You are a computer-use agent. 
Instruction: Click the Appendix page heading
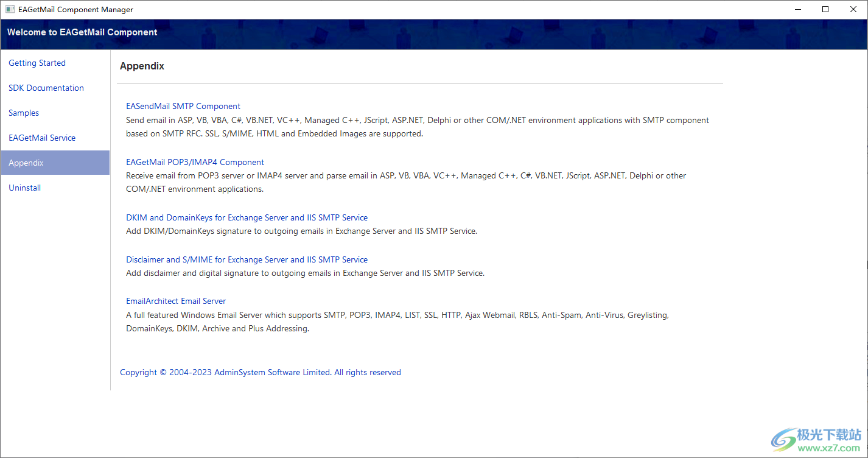coord(142,66)
